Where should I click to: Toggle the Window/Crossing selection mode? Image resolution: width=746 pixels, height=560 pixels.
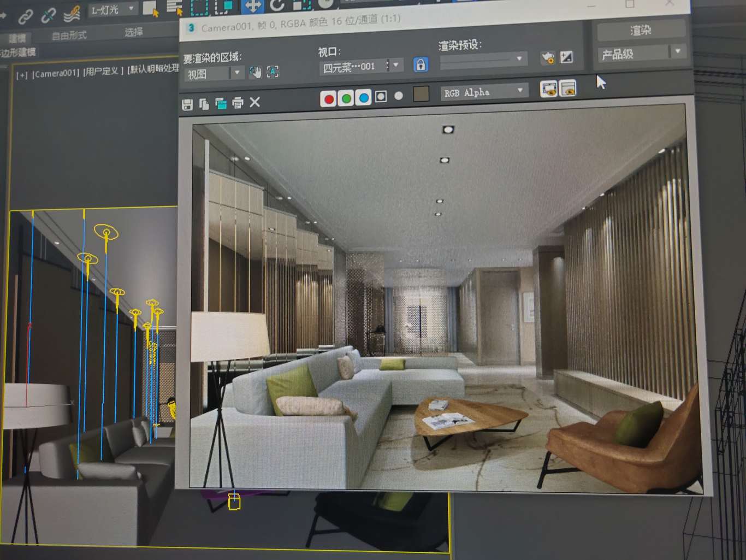coord(224,5)
